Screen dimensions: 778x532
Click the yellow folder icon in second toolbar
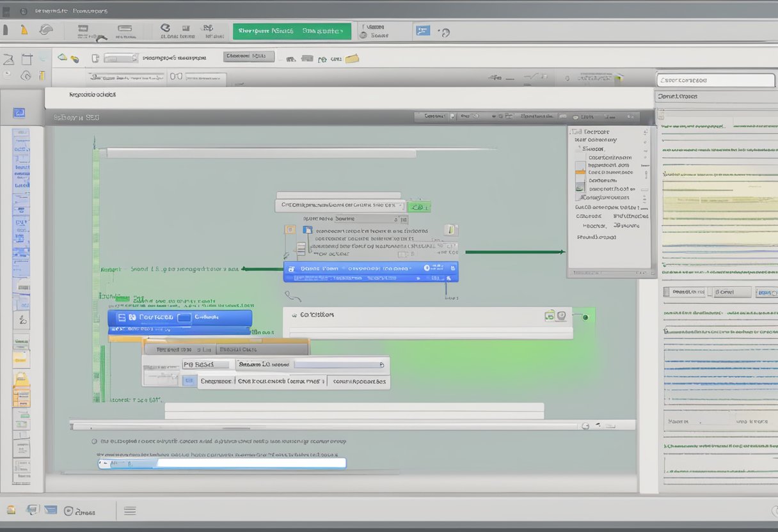pyautogui.click(x=352, y=59)
